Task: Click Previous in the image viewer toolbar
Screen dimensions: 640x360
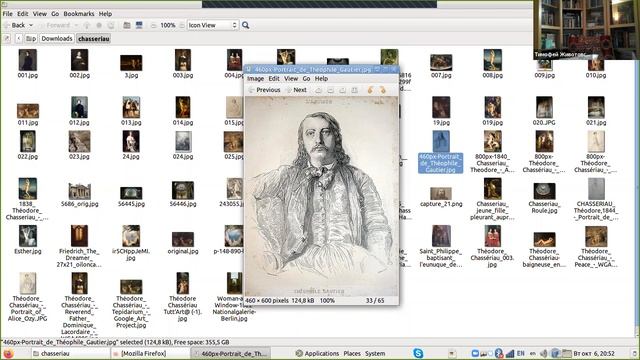Action: point(264,90)
